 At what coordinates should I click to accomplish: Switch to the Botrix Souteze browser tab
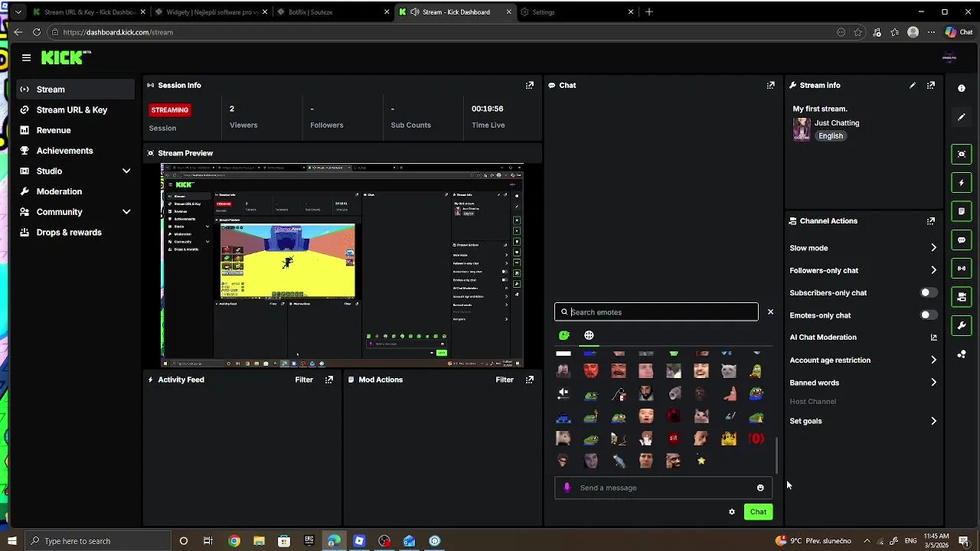coord(333,12)
